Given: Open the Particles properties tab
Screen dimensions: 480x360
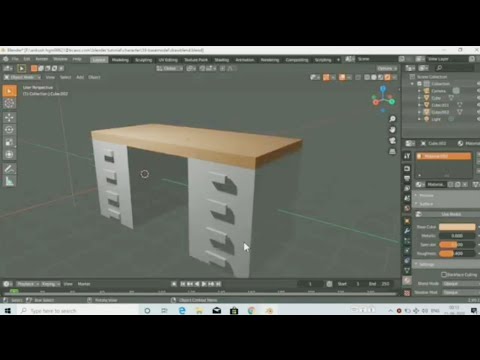Looking at the screenshot, I should coord(407,241).
